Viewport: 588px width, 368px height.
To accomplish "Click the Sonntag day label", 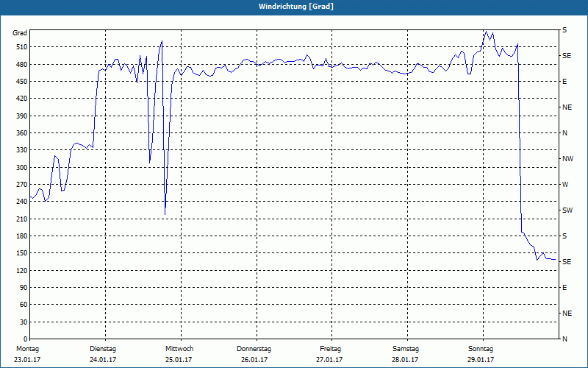I will pos(481,349).
